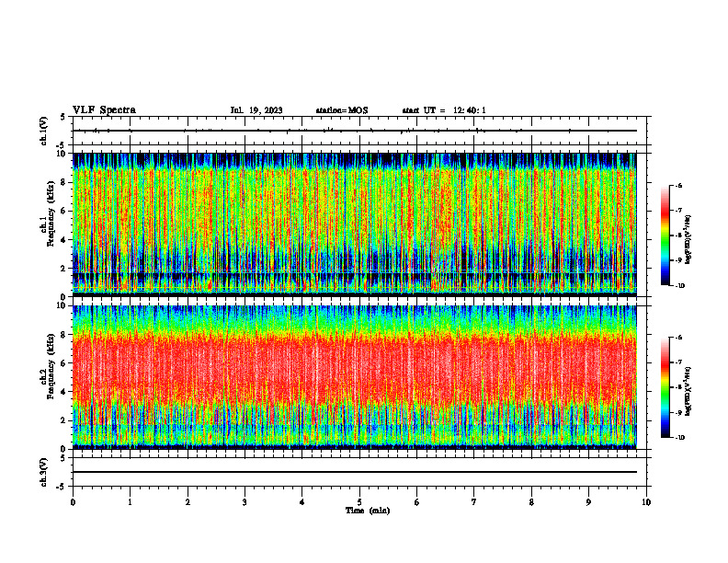The width and height of the screenshot is (728, 563).
Task: Select the date text "Jul. 19, 2023"
Action: point(256,110)
